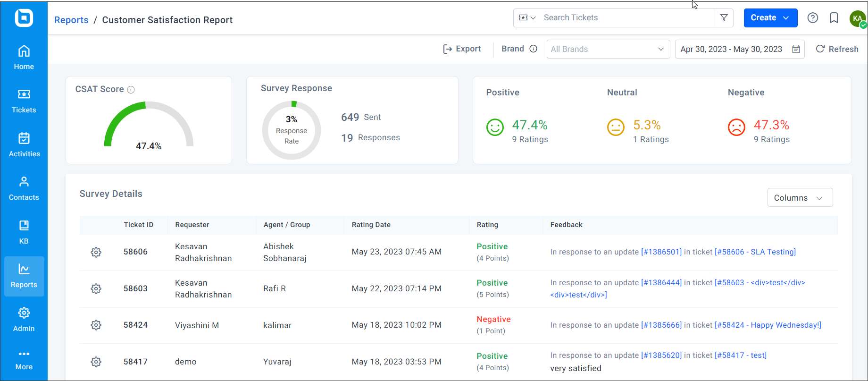Open ticket link #58606 - SLA Testing
868x381 pixels.
click(x=755, y=252)
